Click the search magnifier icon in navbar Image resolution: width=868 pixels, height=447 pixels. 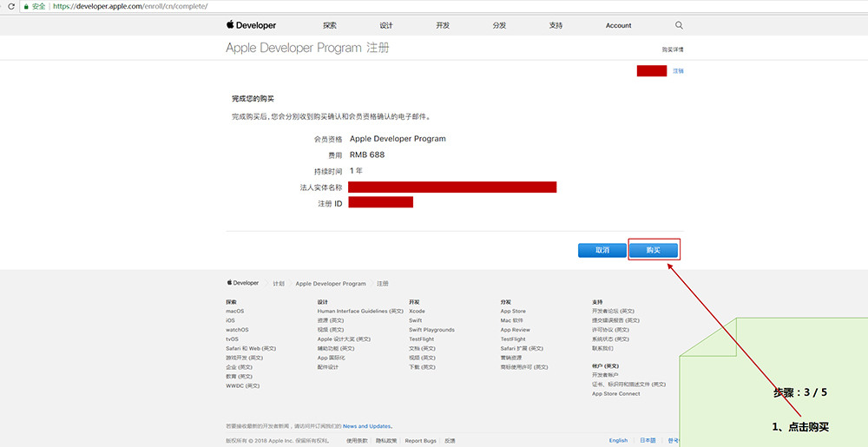point(679,25)
